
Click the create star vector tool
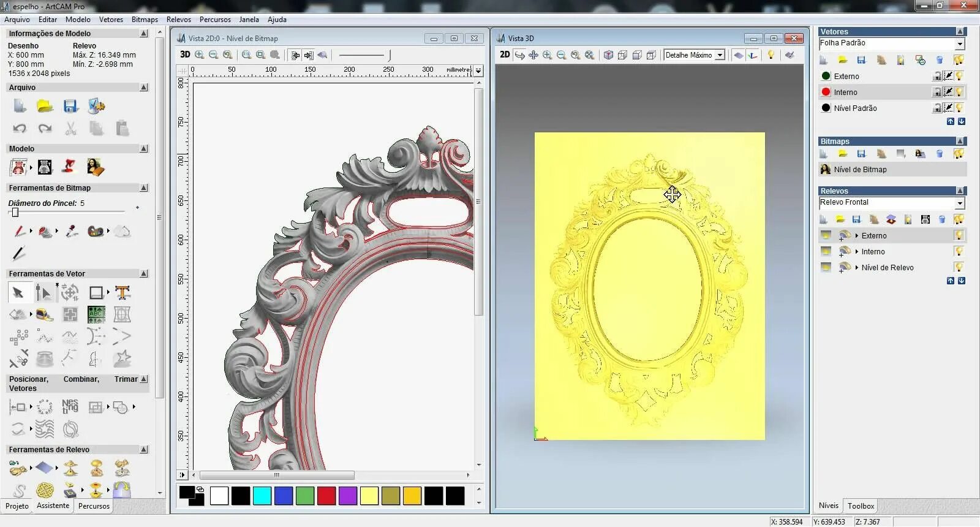click(x=123, y=358)
